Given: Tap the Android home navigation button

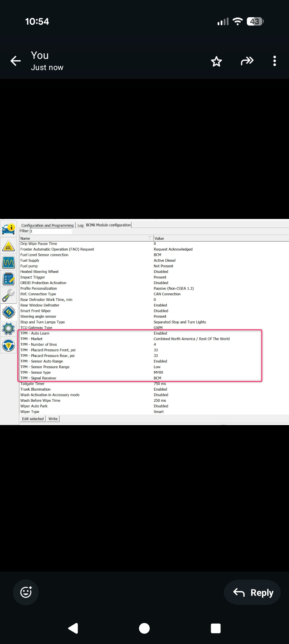Looking at the screenshot, I should click(144, 628).
